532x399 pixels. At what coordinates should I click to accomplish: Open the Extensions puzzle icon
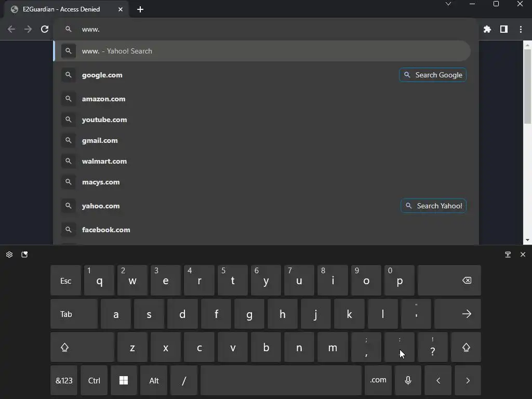487,29
